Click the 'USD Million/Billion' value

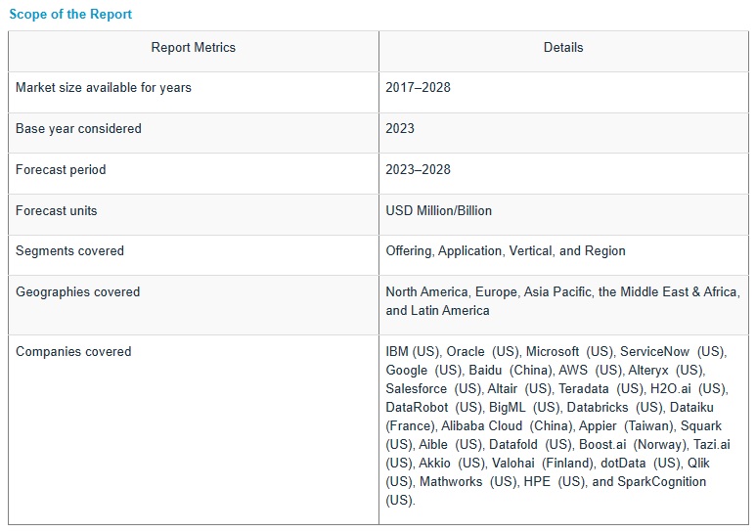coord(438,211)
